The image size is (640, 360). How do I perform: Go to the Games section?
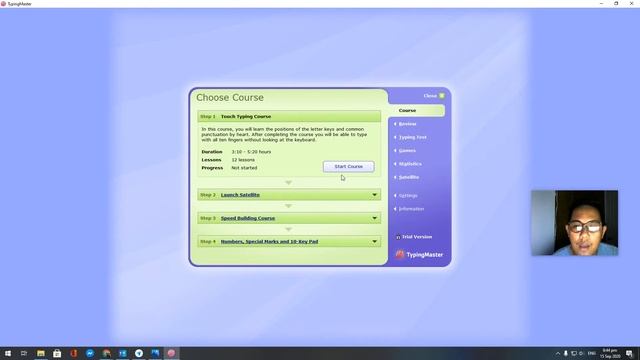pos(407,151)
